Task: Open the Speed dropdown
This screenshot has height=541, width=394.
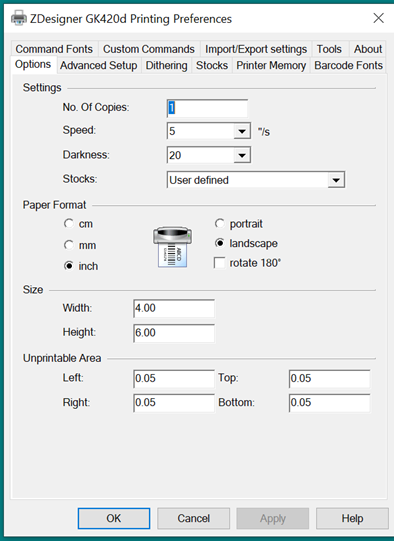Action: (242, 131)
